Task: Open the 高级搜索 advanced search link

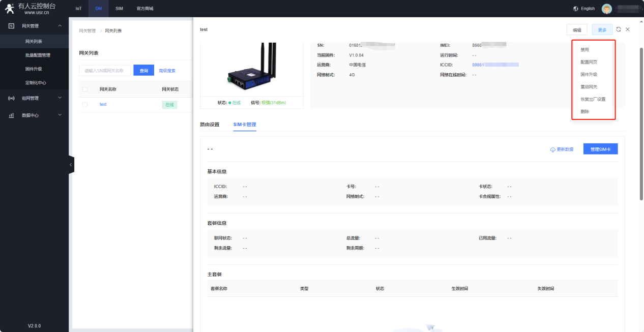Action: 167,71
